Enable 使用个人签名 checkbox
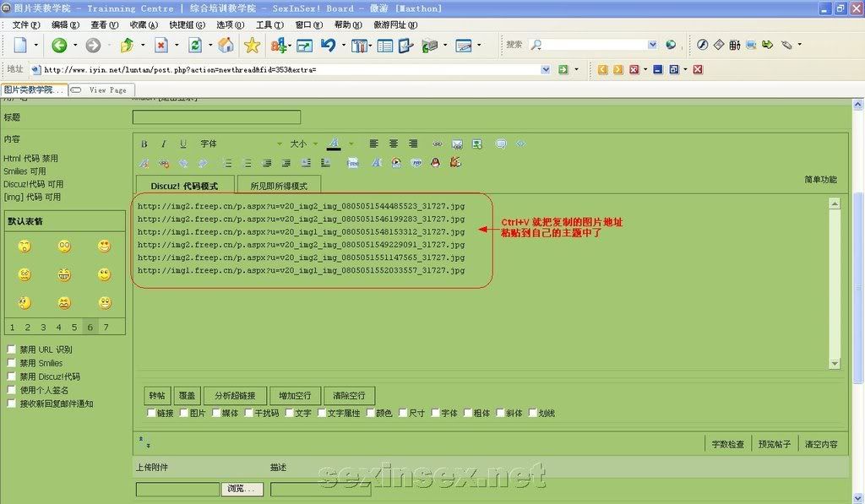The image size is (865, 504). point(11,390)
